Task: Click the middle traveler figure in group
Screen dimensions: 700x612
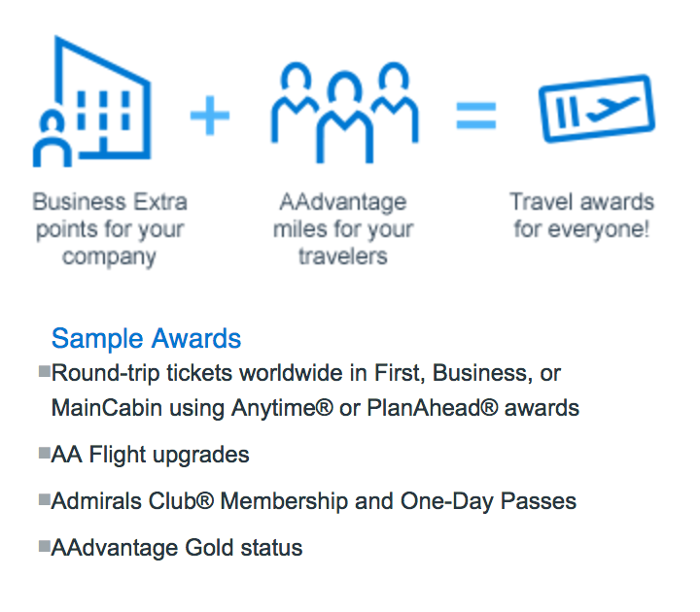Action: click(x=344, y=118)
